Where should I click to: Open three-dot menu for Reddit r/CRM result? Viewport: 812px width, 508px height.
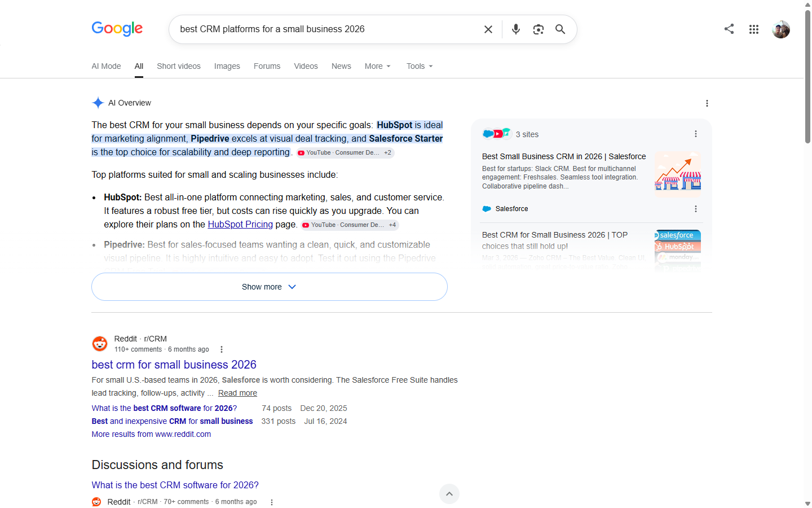click(x=222, y=349)
